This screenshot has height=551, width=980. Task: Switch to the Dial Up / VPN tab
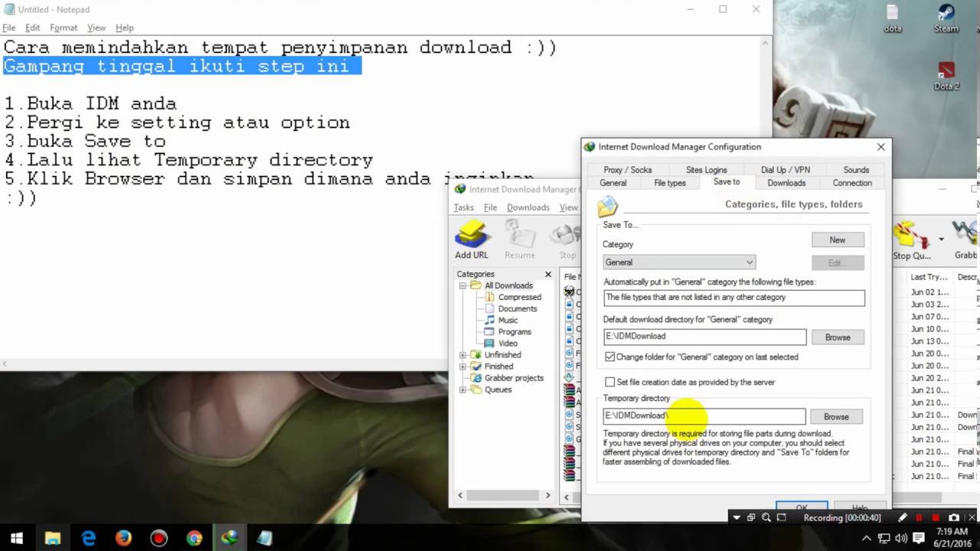point(785,170)
